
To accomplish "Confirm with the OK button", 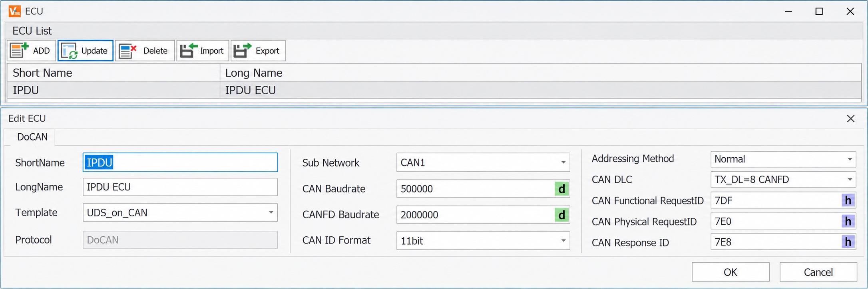I will (x=731, y=272).
